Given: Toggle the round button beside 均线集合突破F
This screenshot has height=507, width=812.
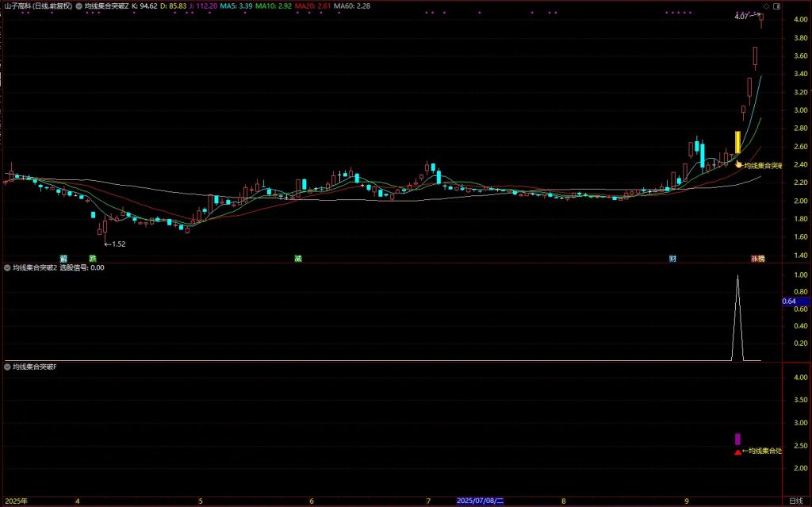Looking at the screenshot, I should click(6, 367).
